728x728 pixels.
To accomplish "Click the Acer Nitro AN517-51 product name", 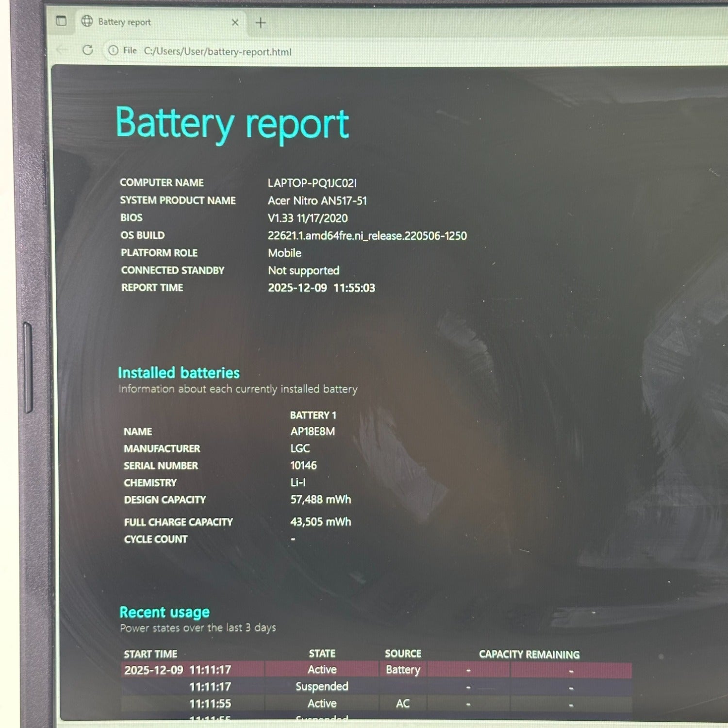I will pyautogui.click(x=317, y=200).
